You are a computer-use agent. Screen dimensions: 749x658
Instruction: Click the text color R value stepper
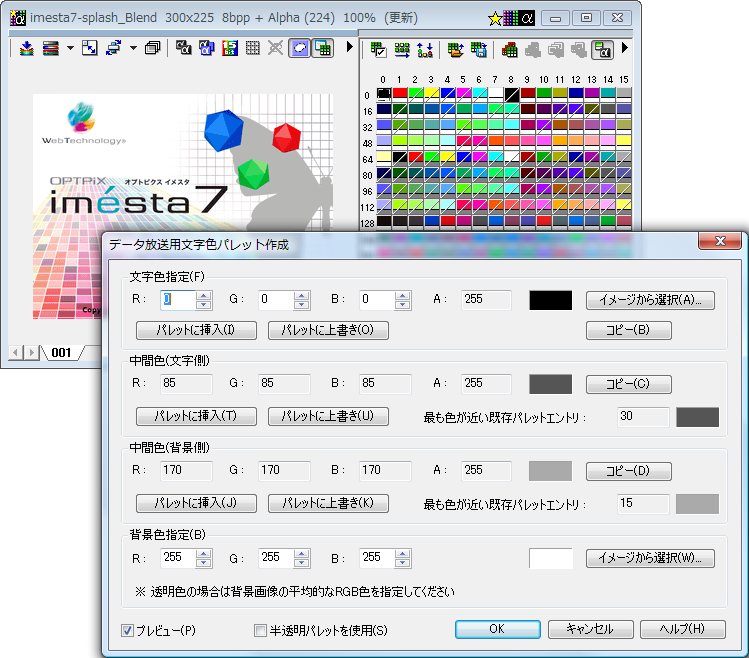click(204, 300)
